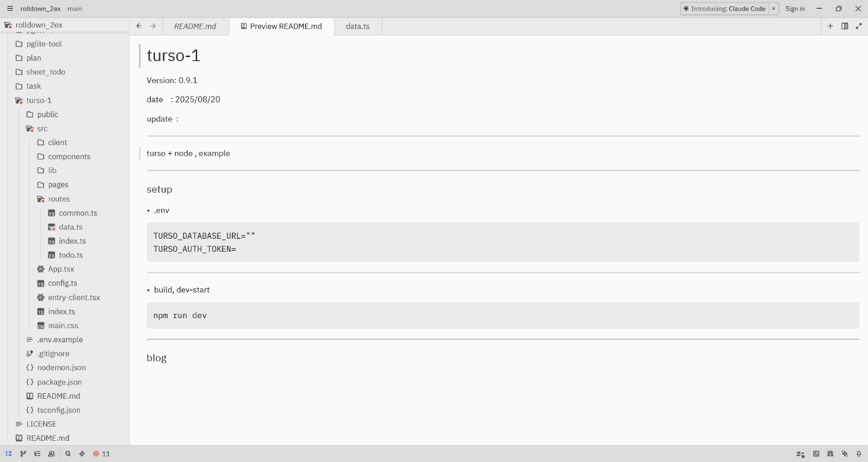The width and height of the screenshot is (868, 462).
Task: Select the Preview README.md tab
Action: pos(281,26)
